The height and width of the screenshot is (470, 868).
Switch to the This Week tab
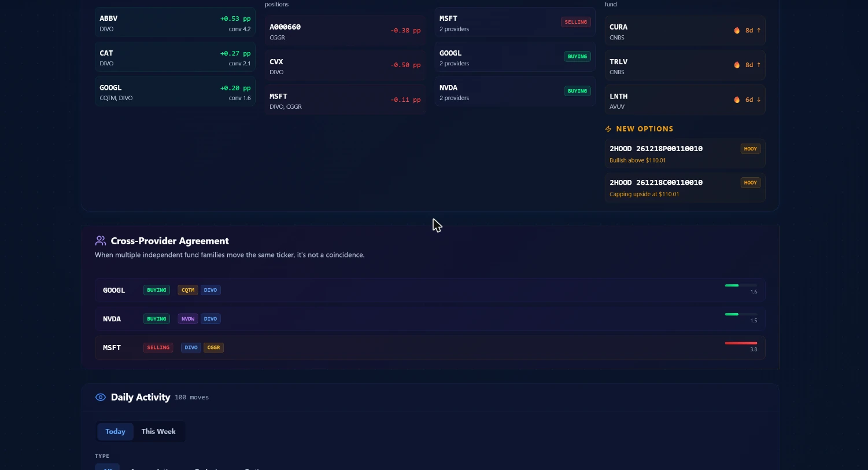point(158,431)
